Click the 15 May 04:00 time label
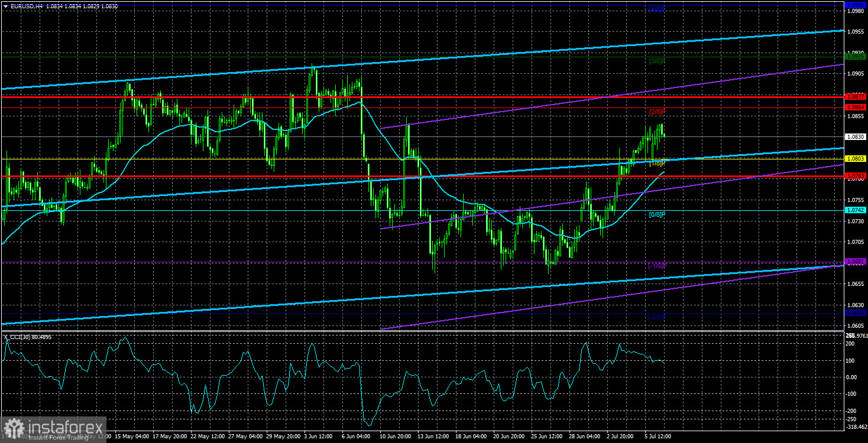This screenshot has height=443, width=868. 133,437
